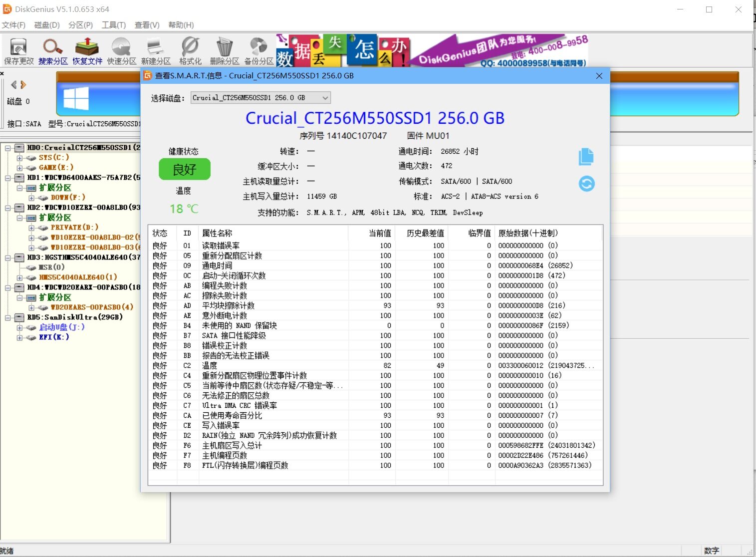Open the Partition (分区) menu
This screenshot has height=557, width=756.
point(80,25)
